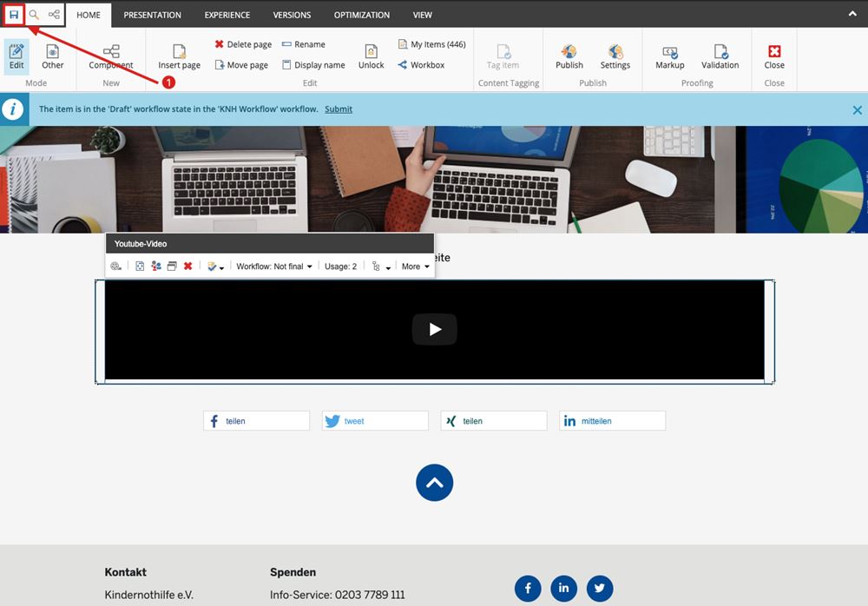This screenshot has width=868, height=606.
Task: Open the Publish ribbon button
Action: 569,56
